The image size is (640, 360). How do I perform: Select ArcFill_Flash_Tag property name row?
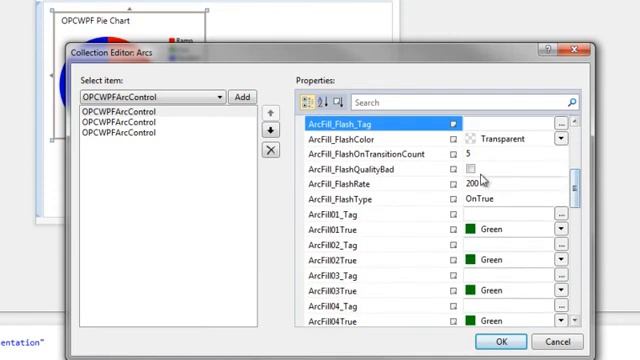383,124
